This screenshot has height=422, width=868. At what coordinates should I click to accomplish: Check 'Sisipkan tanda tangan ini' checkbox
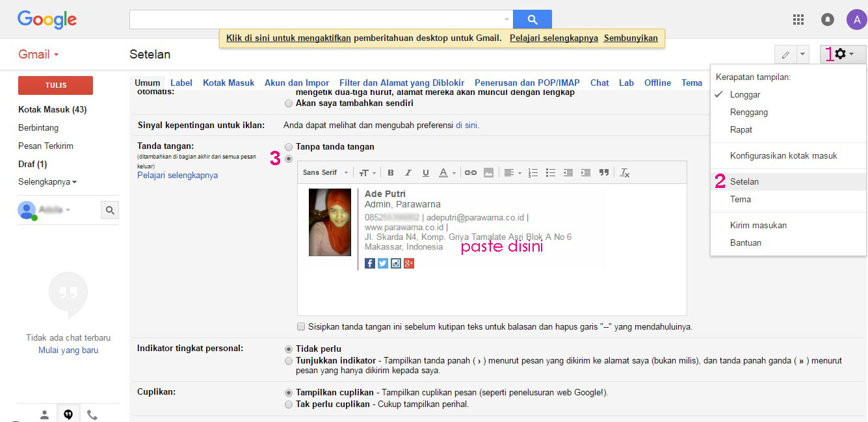click(x=301, y=326)
